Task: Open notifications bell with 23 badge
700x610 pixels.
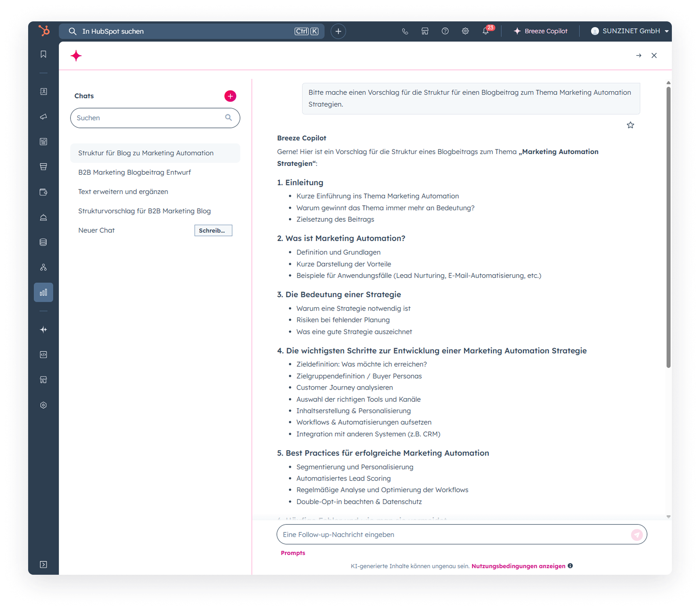Action: [x=486, y=31]
